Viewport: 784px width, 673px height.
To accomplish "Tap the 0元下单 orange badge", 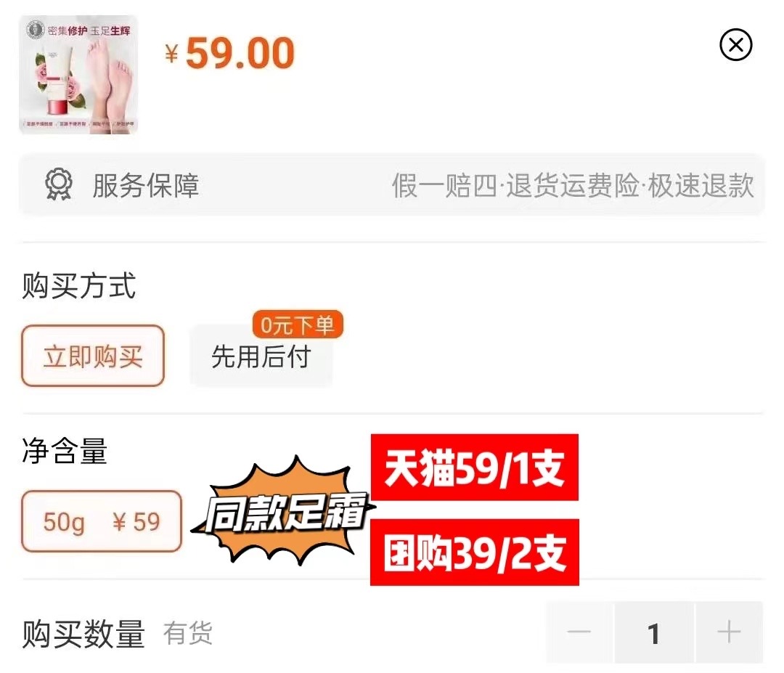I will (x=298, y=325).
